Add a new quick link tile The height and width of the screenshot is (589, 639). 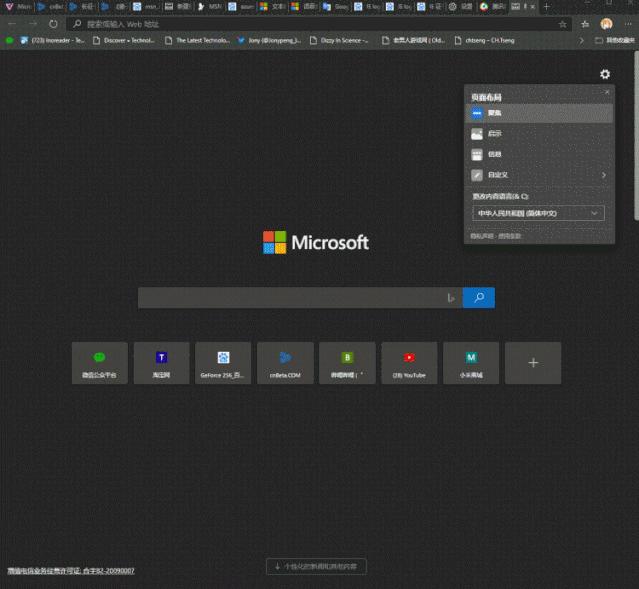pos(533,362)
